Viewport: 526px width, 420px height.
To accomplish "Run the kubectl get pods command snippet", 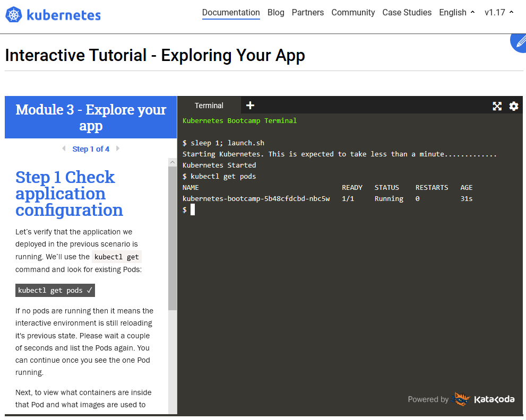I will [55, 291].
